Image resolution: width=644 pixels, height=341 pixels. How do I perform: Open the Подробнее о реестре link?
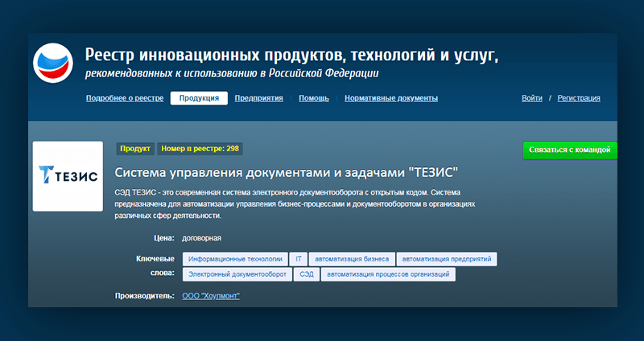(x=125, y=98)
